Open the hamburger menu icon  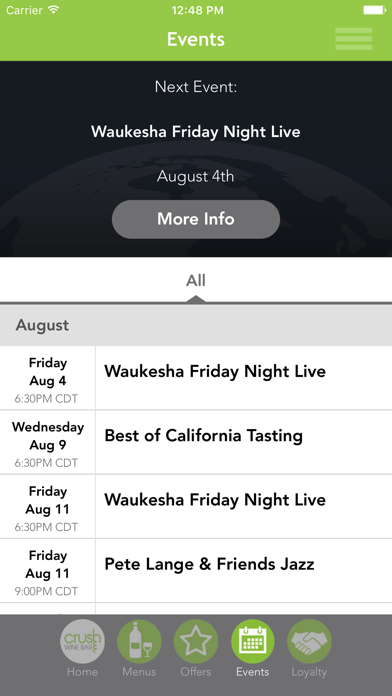point(354,39)
